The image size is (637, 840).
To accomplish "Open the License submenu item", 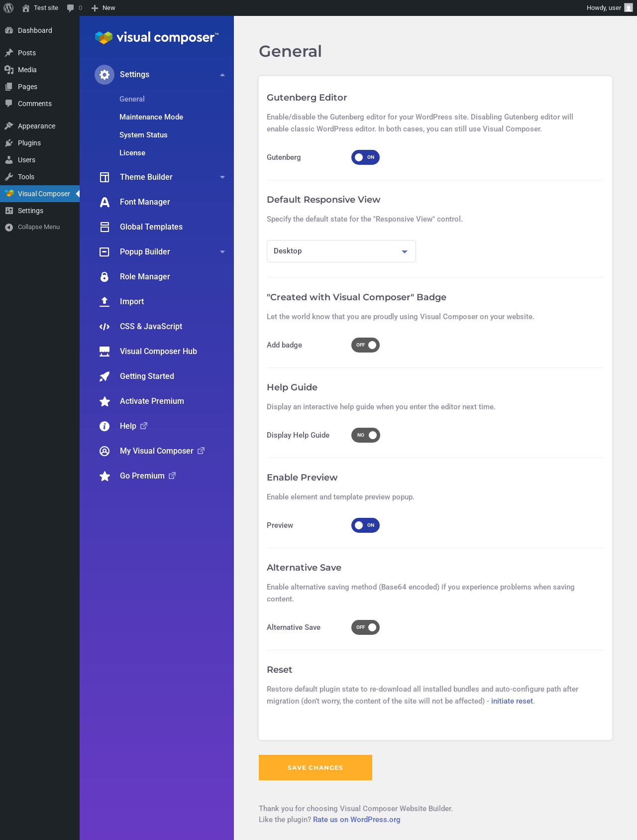I will (x=132, y=153).
